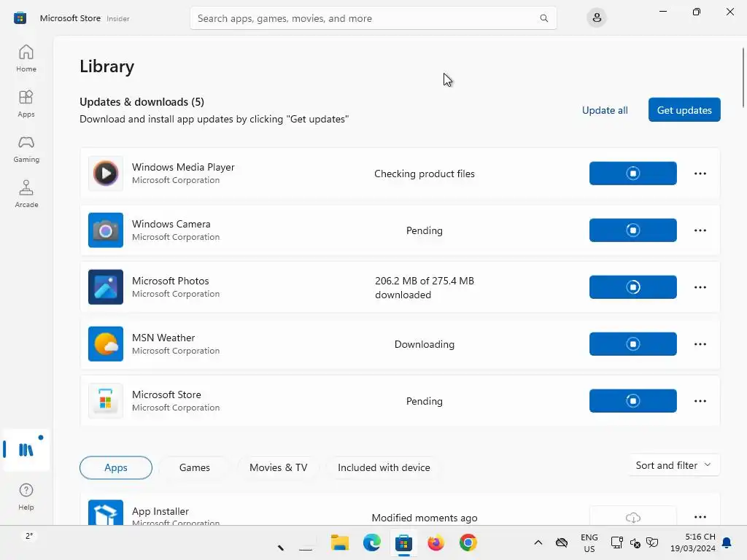Click the vertical scrollbar thumb
This screenshot has width=747, height=560.
(x=743, y=77)
